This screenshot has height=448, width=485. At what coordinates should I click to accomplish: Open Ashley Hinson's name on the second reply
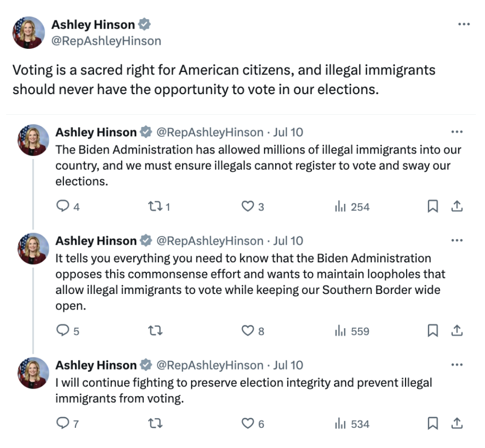(x=96, y=241)
